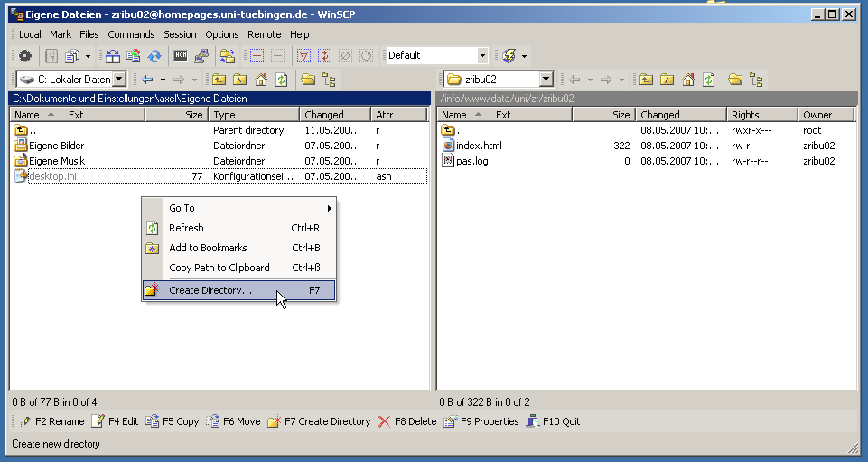
Task: Go back in local panel history
Action: pyautogui.click(x=147, y=80)
